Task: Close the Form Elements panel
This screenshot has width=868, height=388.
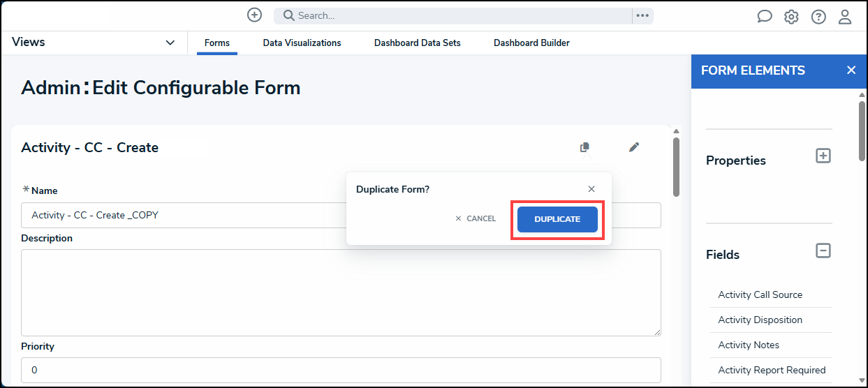Action: (851, 70)
